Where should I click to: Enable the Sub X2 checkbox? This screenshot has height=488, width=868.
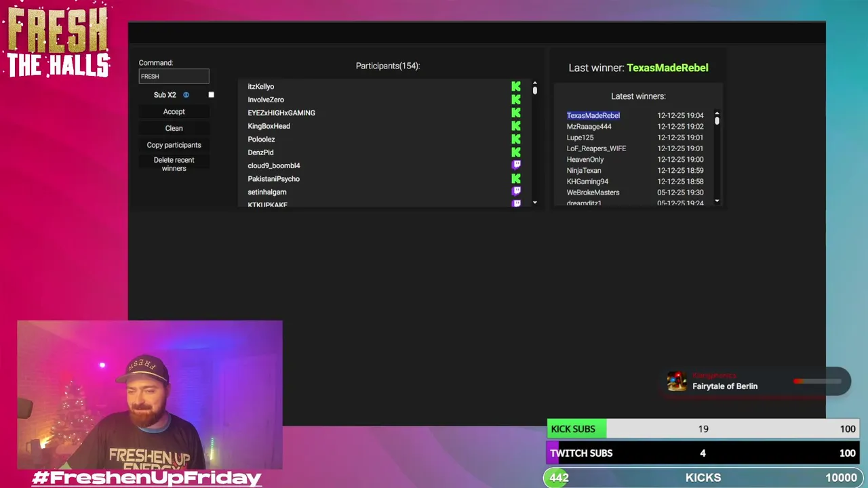tap(211, 95)
